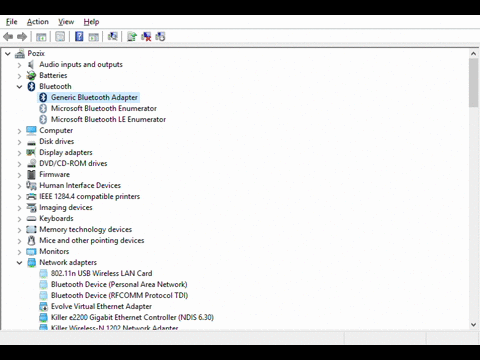This screenshot has height=360, width=480.
Task: Click the Update driver software icon
Action: point(132,36)
